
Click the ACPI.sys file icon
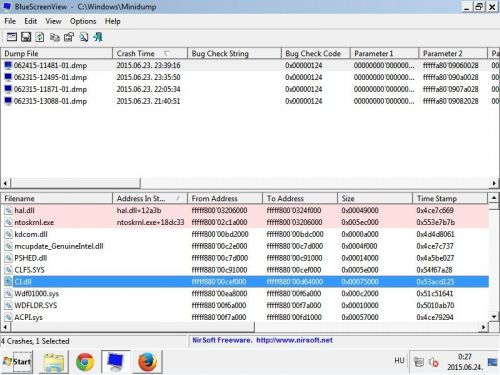tap(8, 317)
